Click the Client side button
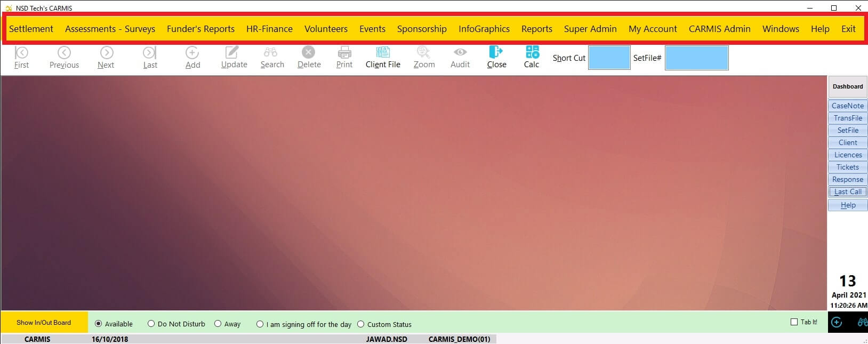868x344 pixels. tap(848, 142)
